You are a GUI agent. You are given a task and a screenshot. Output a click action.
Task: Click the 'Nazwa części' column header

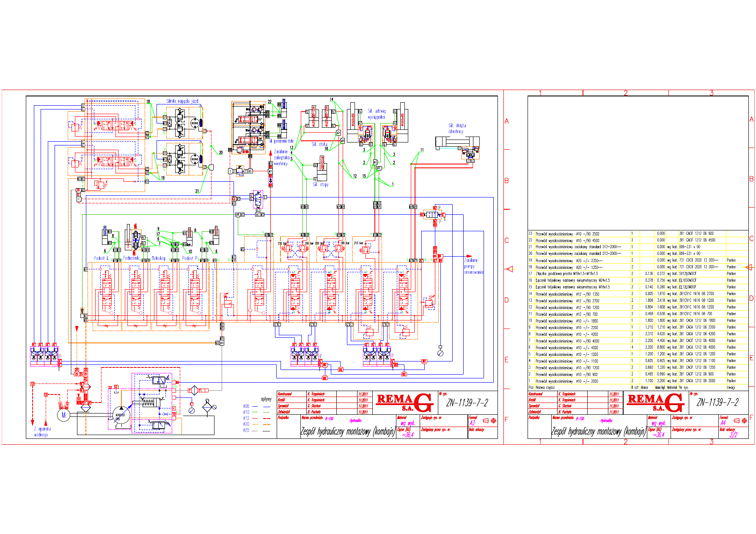point(545,388)
